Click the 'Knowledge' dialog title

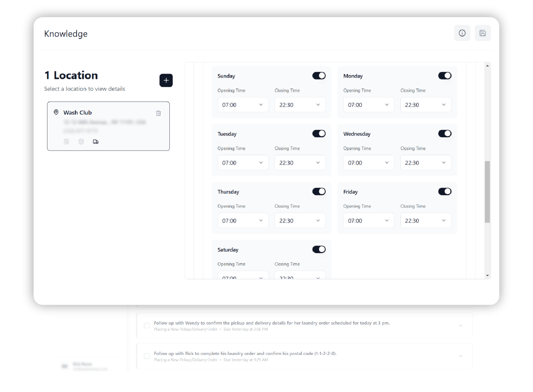(66, 34)
